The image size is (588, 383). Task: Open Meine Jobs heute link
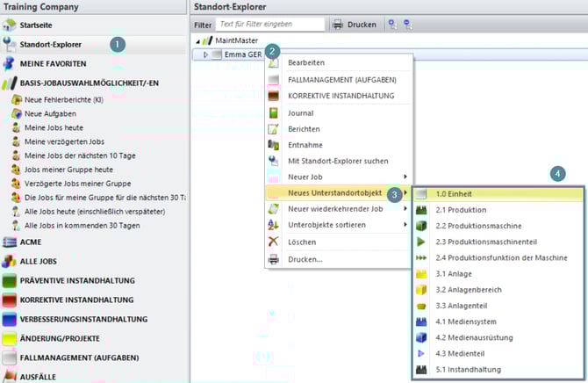tap(52, 128)
